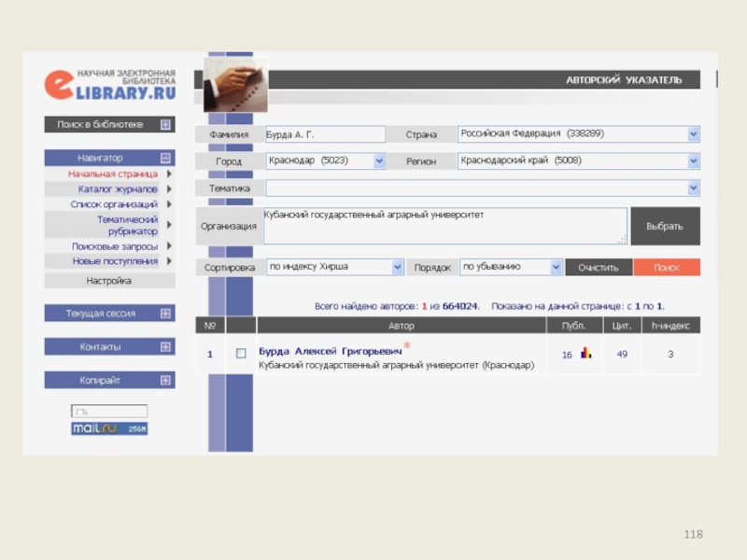
Task: Click the eLIBRARY.RU logo
Action: (x=109, y=84)
